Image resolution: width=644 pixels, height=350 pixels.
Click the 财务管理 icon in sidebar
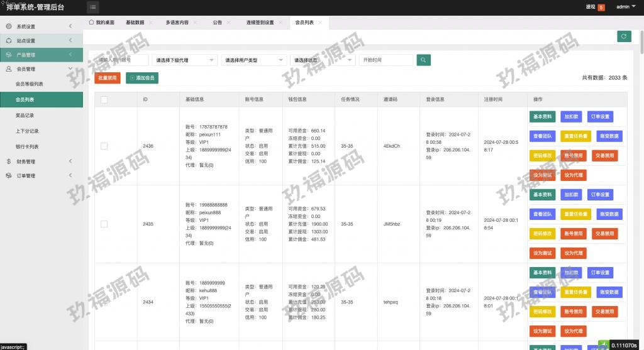coord(9,161)
